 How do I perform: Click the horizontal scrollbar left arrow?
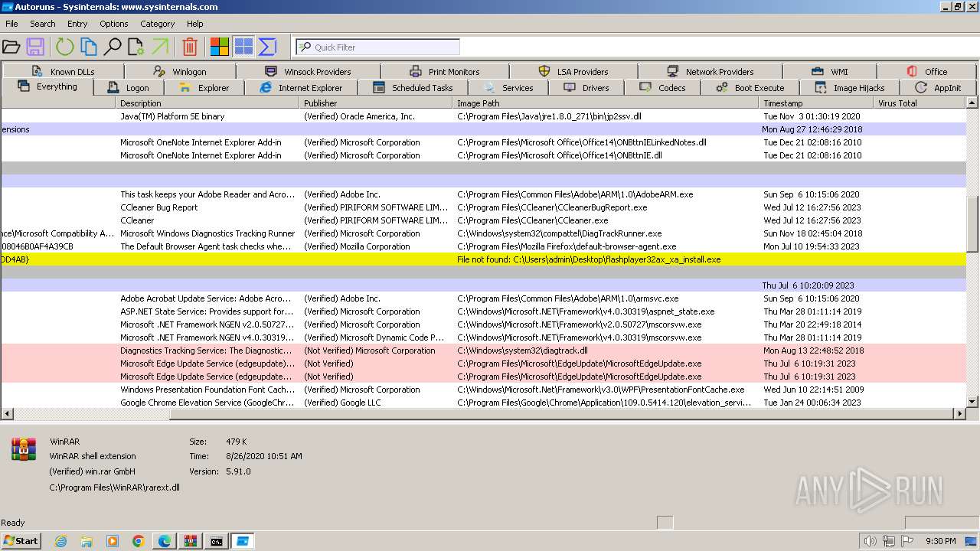(x=6, y=413)
